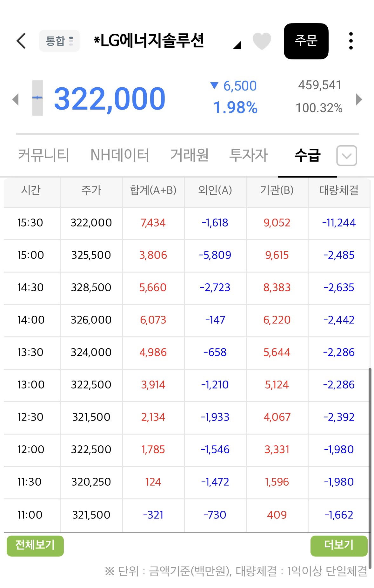Expand the tab list chevron box
Image resolution: width=374 pixels, height=588 pixels.
tap(347, 156)
